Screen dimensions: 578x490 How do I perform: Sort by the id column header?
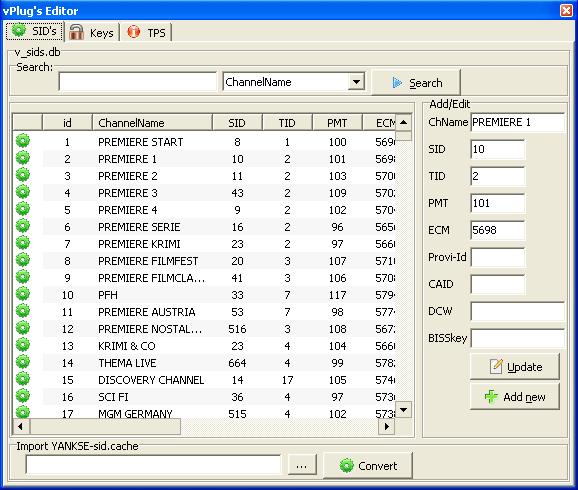point(67,122)
